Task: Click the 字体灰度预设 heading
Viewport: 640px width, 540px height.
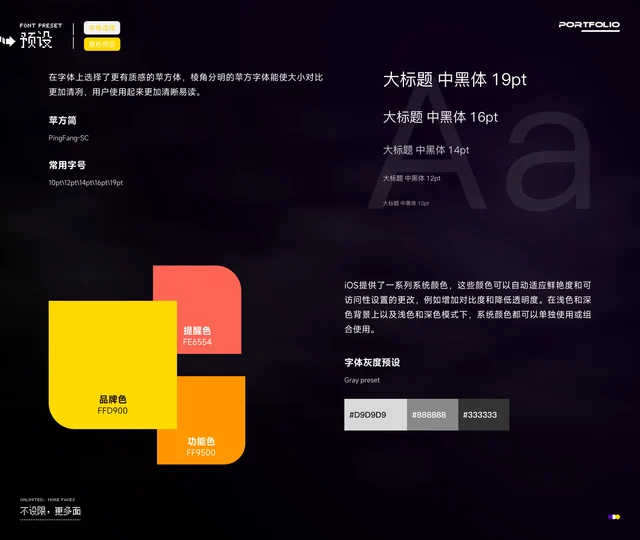Action: pyautogui.click(x=372, y=362)
